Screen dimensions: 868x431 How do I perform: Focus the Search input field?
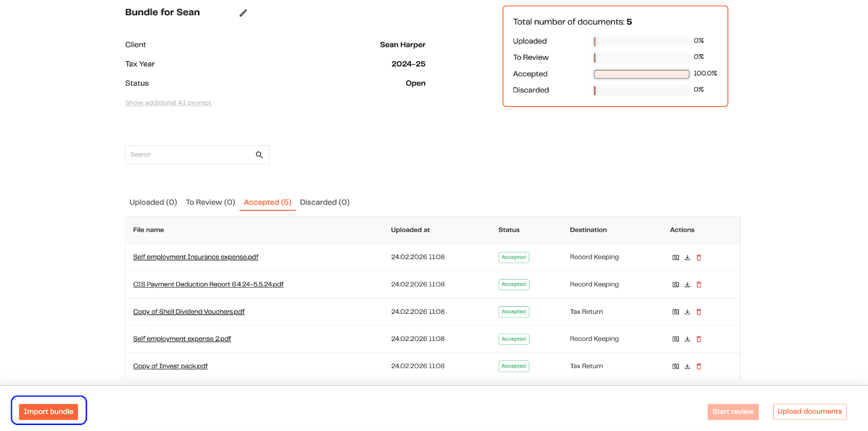190,155
